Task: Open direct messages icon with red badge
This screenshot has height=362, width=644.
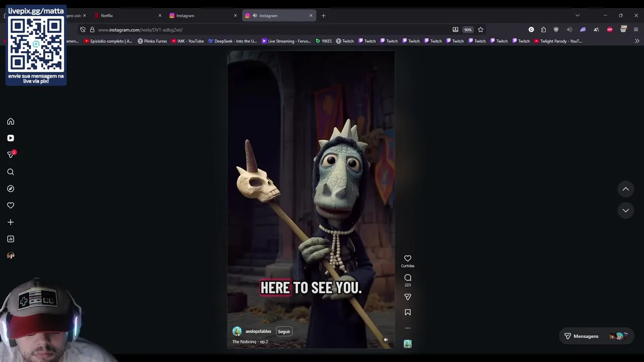Action: (11, 154)
